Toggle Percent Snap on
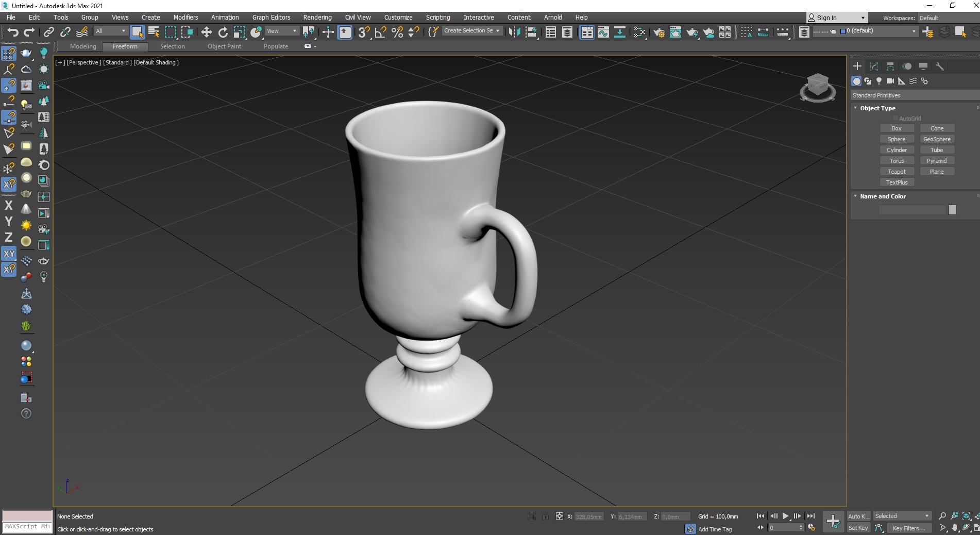Screen dimensions: 980x535 tap(397, 32)
